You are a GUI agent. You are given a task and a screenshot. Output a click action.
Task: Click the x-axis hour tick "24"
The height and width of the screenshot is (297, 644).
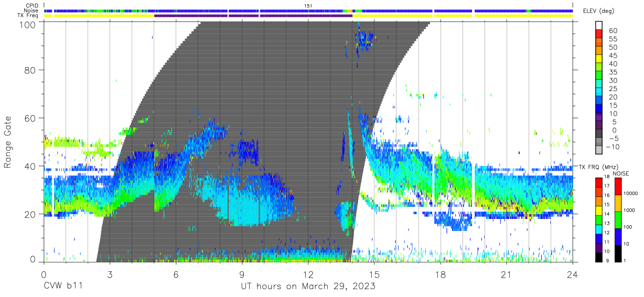tap(573, 274)
